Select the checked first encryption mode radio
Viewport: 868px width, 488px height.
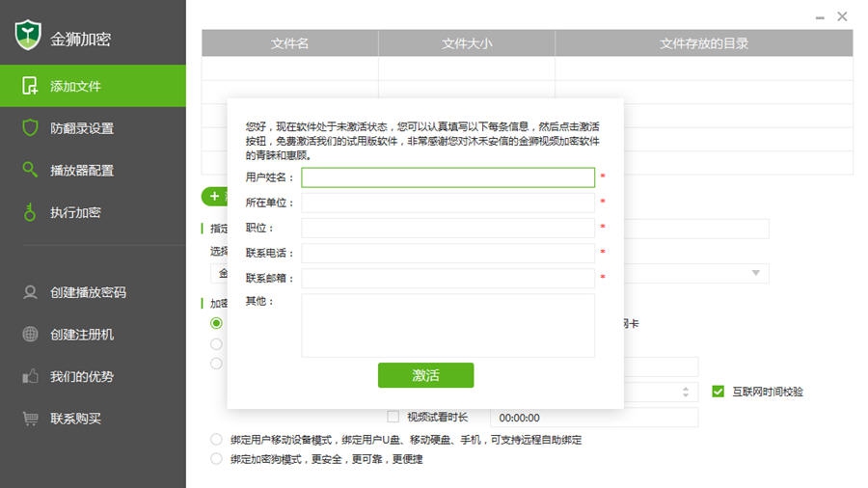point(216,322)
